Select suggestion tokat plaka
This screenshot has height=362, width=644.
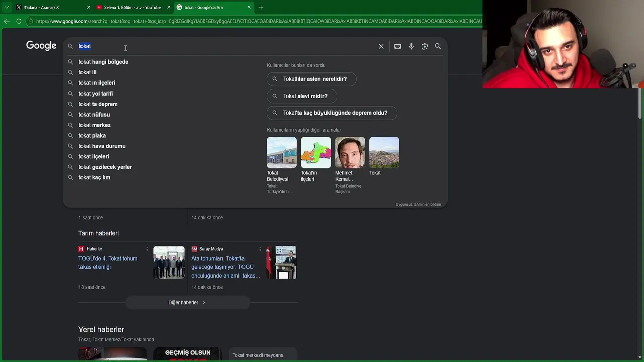(x=92, y=136)
